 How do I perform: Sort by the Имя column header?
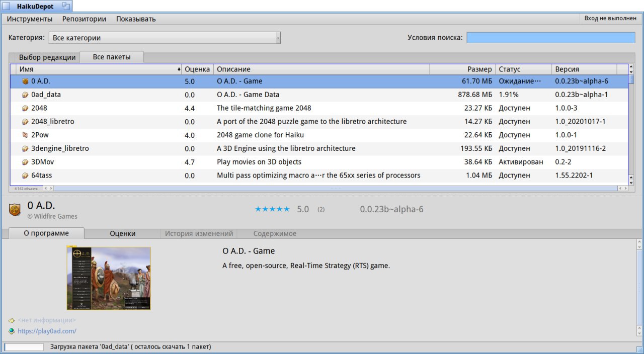coord(99,69)
